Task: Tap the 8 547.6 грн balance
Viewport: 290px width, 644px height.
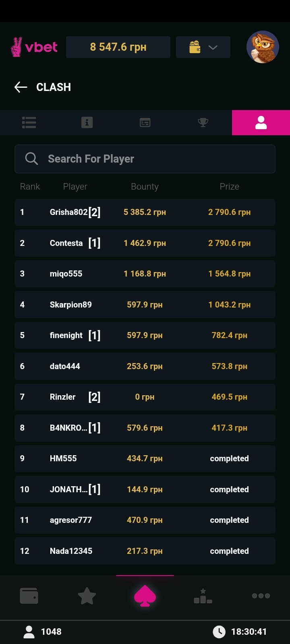Action: [118, 47]
